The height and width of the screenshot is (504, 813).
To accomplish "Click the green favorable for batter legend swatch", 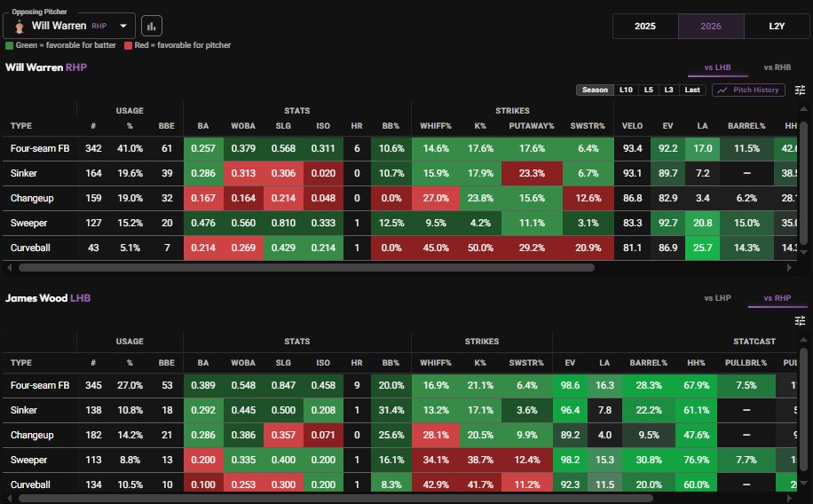I will tap(10, 45).
